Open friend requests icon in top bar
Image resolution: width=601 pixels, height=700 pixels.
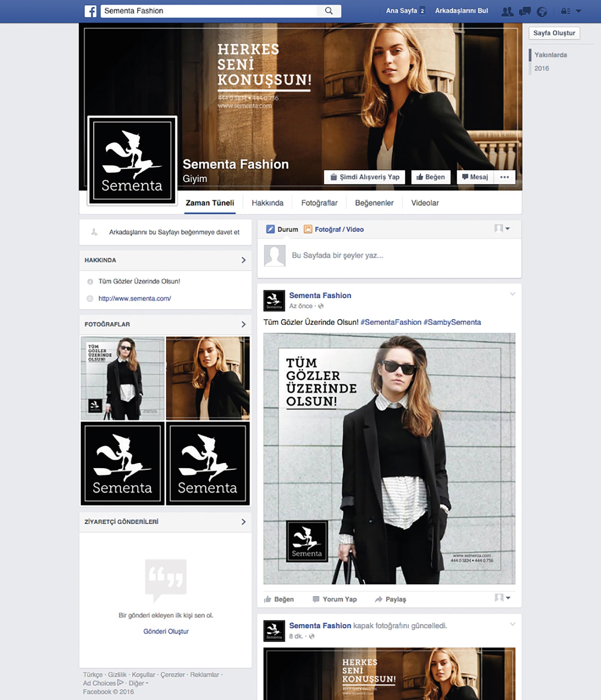507,12
